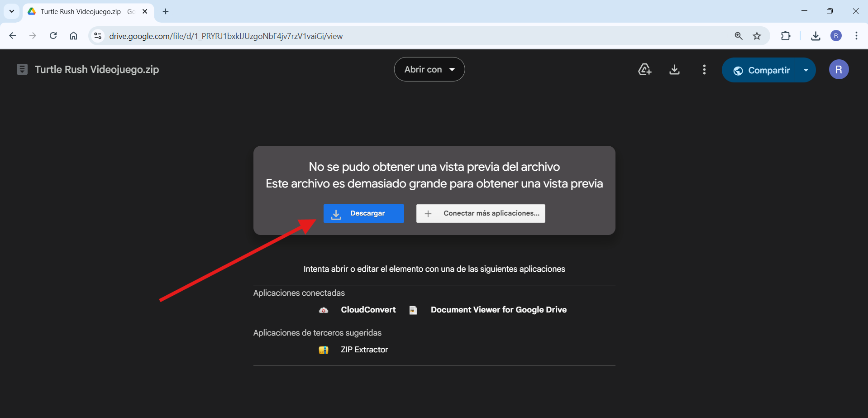Select the Turtle Rush Videojuego.zip browser tab
This screenshot has height=418, width=868.
coord(88,11)
